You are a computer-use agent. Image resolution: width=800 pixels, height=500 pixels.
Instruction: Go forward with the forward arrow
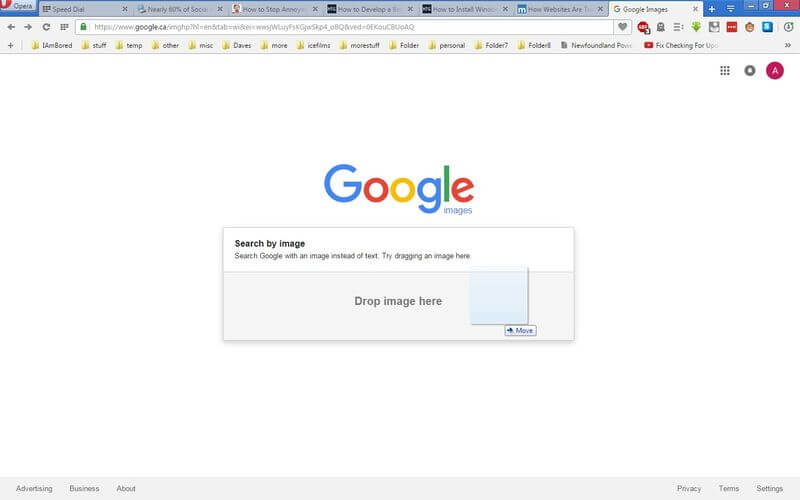click(x=28, y=27)
